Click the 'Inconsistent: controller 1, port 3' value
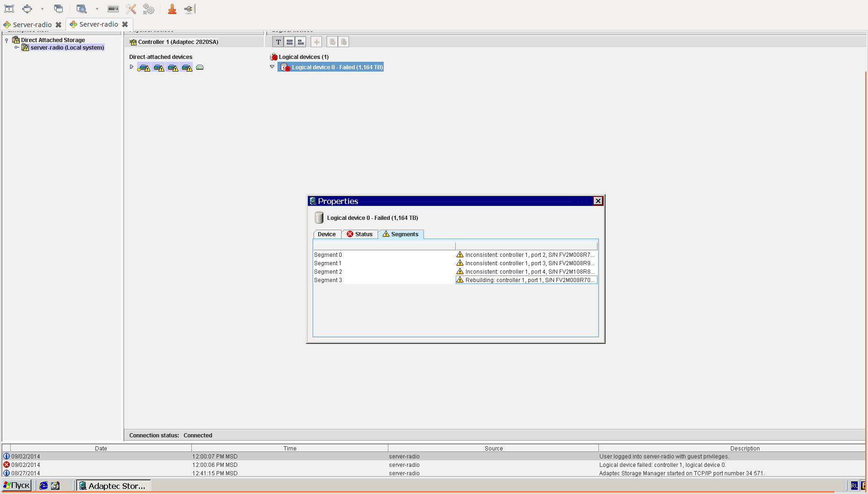Image resolution: width=868 pixels, height=494 pixels. pyautogui.click(x=526, y=263)
